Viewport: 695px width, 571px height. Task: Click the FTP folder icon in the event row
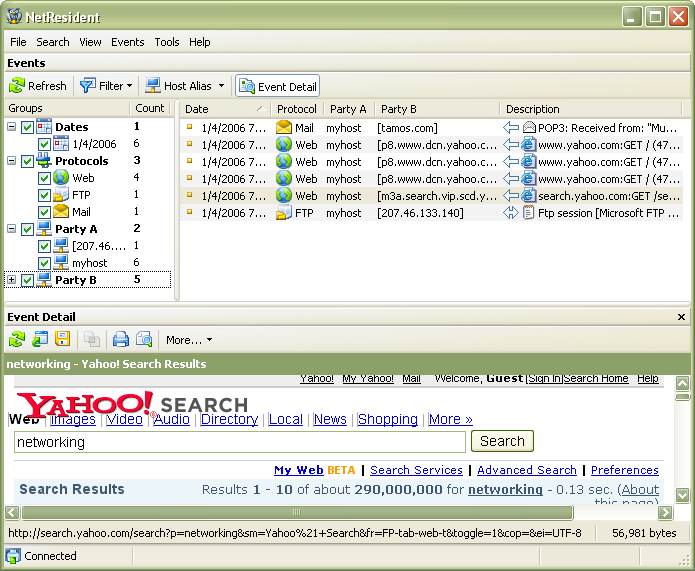(x=284, y=213)
